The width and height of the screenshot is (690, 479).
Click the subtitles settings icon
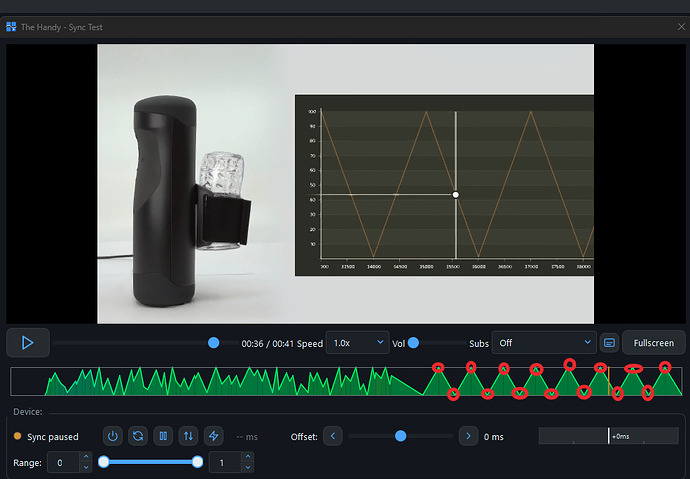609,343
